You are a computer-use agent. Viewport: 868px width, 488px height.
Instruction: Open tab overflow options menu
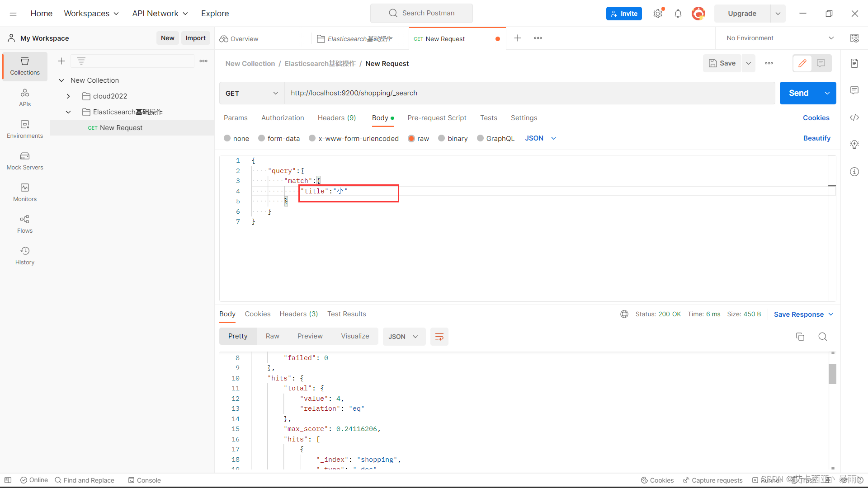tap(538, 38)
